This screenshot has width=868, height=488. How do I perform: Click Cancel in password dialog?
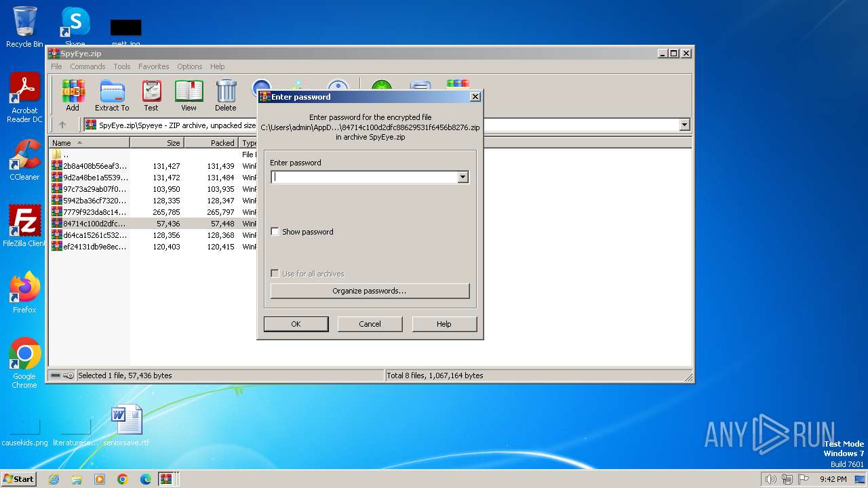[370, 324]
